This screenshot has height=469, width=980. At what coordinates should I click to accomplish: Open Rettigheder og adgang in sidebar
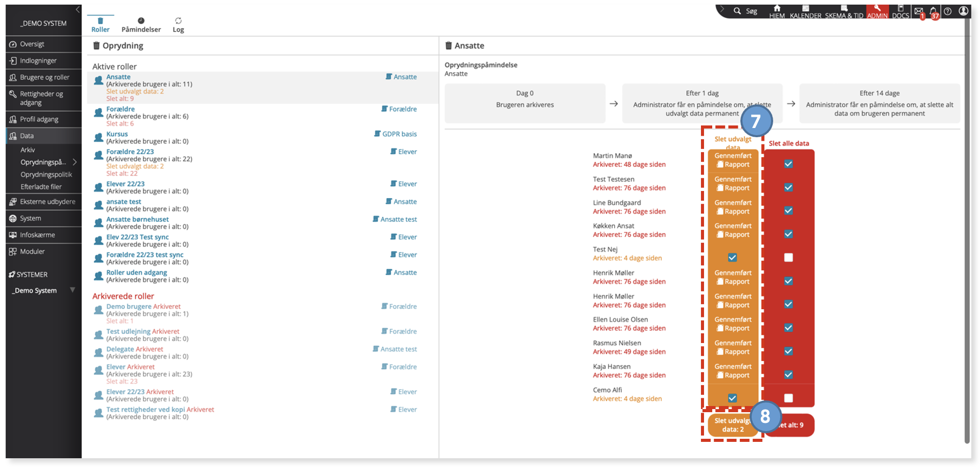coord(44,98)
